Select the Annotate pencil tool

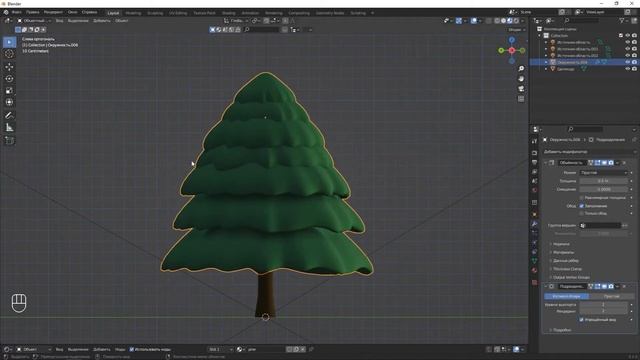9,116
